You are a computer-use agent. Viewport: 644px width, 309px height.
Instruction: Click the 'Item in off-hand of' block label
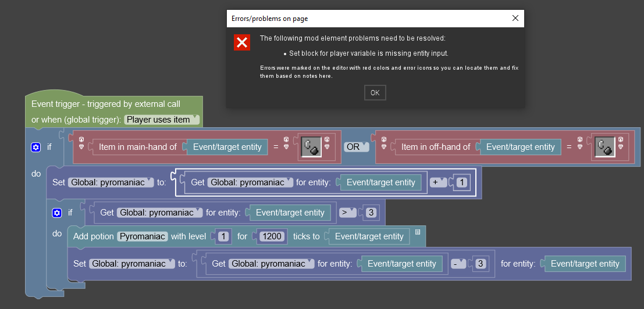point(436,147)
